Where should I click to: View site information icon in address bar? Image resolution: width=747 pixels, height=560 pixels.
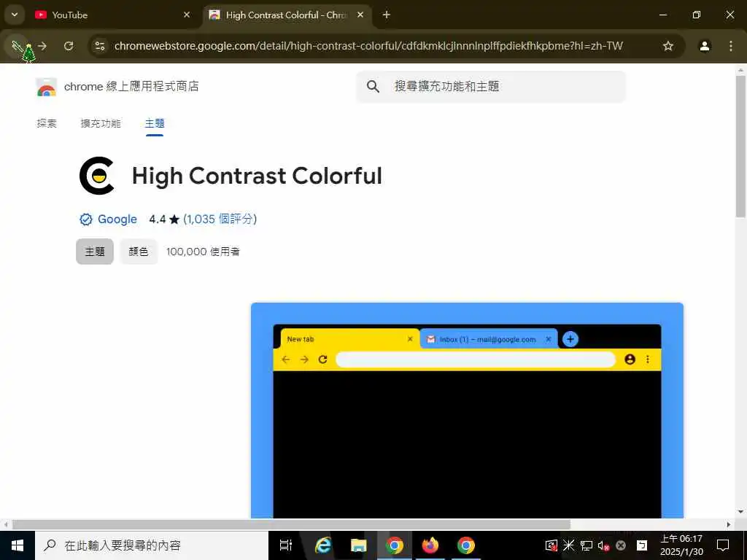point(100,46)
